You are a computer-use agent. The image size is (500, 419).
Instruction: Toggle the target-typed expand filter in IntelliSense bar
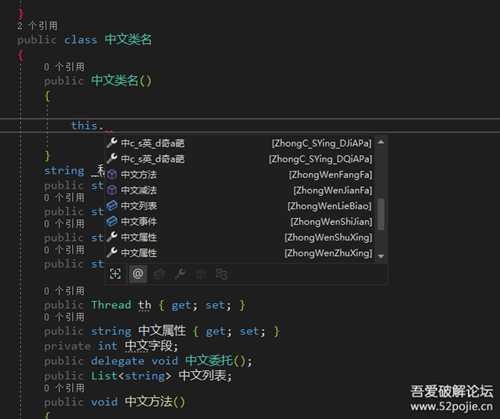tap(115, 274)
